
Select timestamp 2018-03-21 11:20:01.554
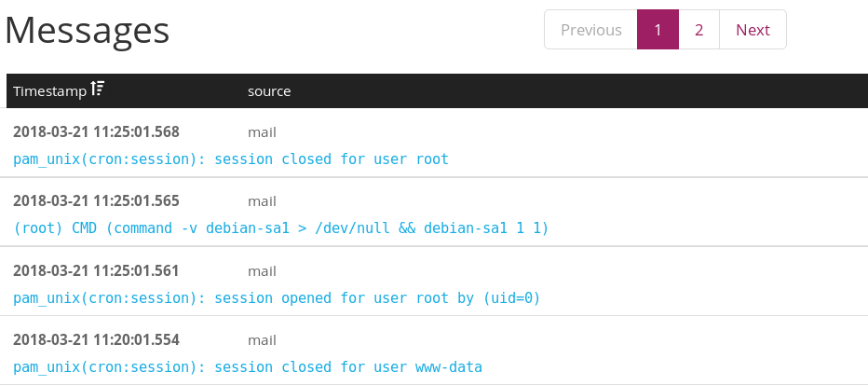coord(96,339)
